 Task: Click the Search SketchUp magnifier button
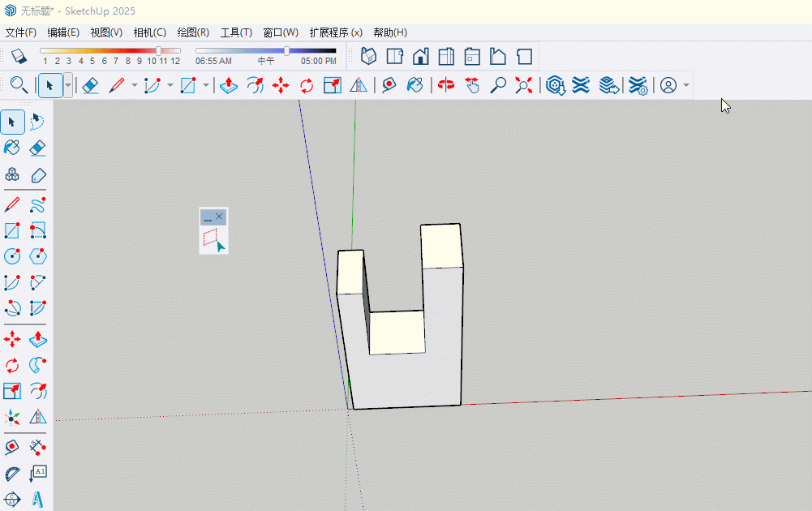coord(18,85)
